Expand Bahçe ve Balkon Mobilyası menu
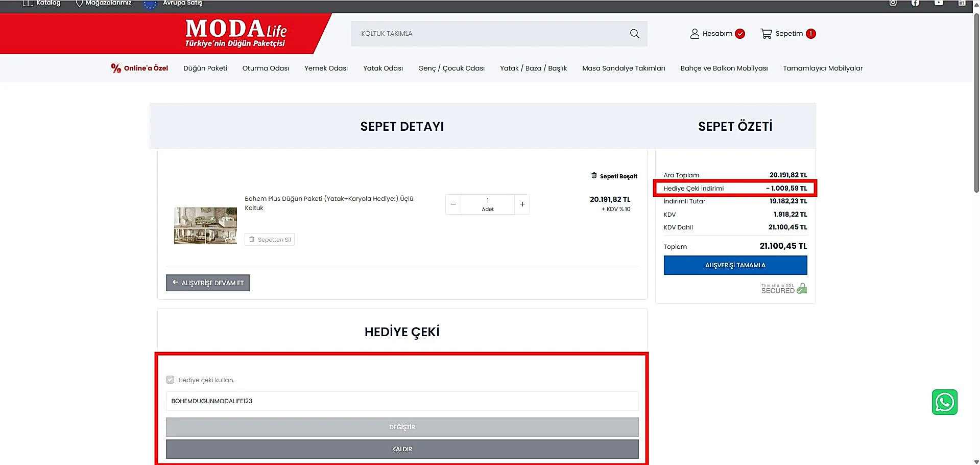Viewport: 980px width, 465px height. (x=724, y=68)
